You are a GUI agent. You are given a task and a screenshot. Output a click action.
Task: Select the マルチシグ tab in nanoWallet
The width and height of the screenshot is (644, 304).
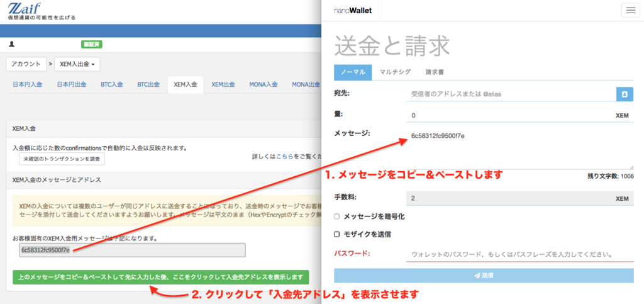395,72
